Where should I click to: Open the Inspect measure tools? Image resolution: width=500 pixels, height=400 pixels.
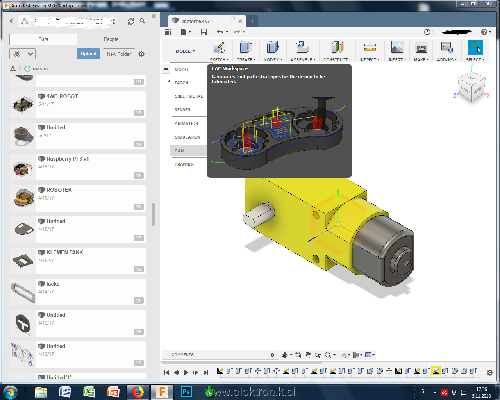point(370,50)
